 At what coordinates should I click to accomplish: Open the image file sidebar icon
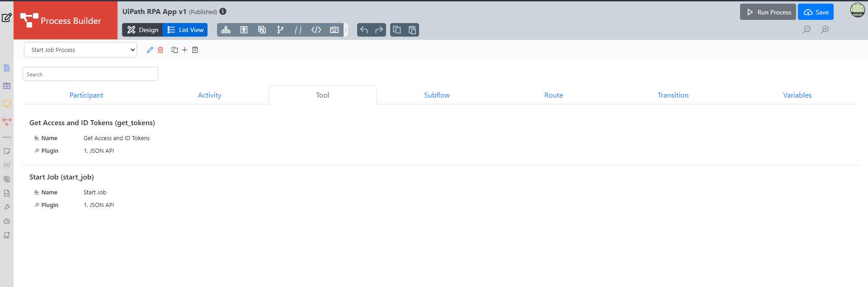[7, 193]
